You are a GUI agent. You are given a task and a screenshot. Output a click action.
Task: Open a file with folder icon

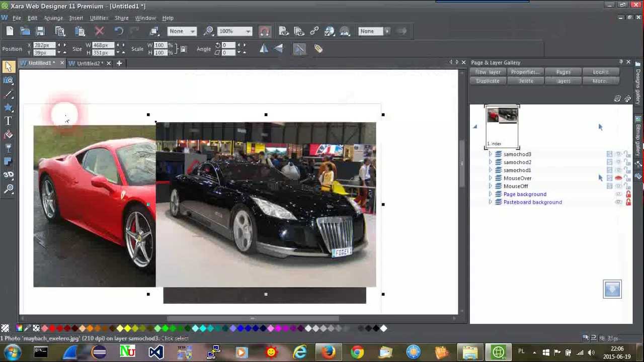tap(25, 31)
